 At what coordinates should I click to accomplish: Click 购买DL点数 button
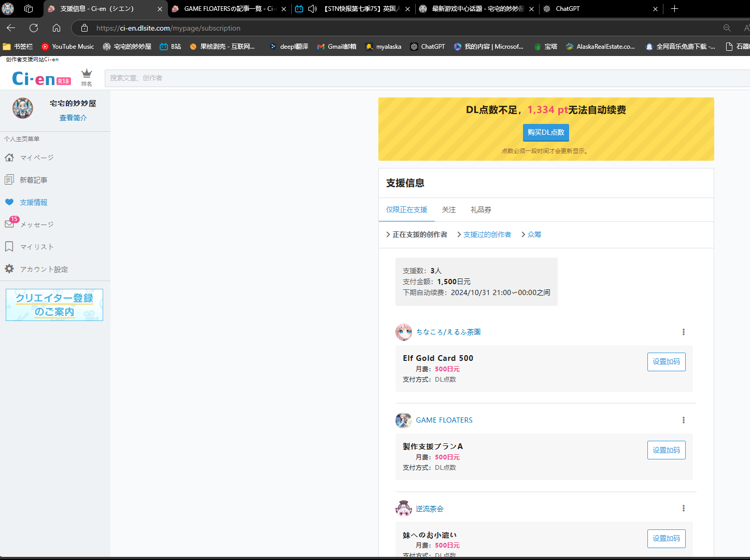coord(546,132)
